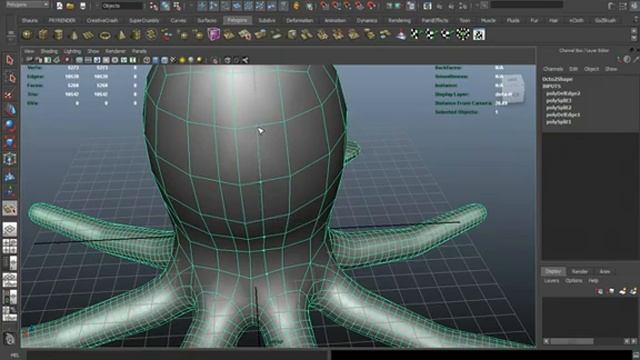Select the Anim tab in Layer Editor
640x360 pixels.
click(604, 271)
